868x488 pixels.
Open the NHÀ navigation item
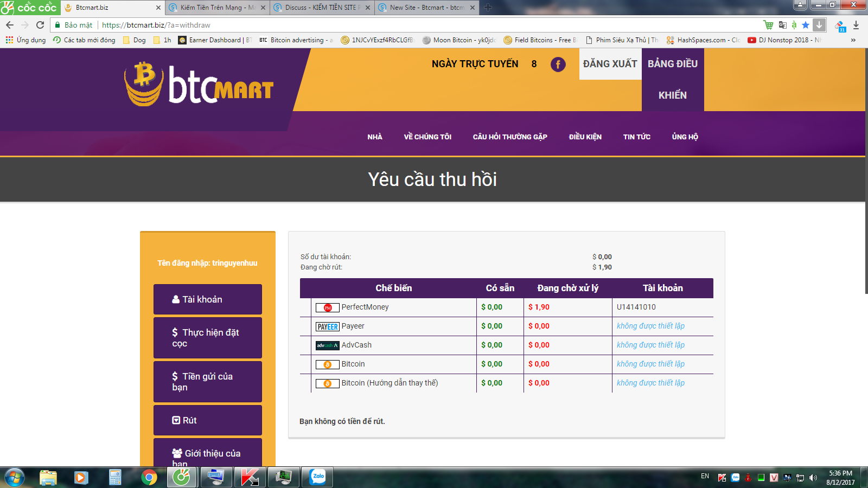click(x=375, y=137)
